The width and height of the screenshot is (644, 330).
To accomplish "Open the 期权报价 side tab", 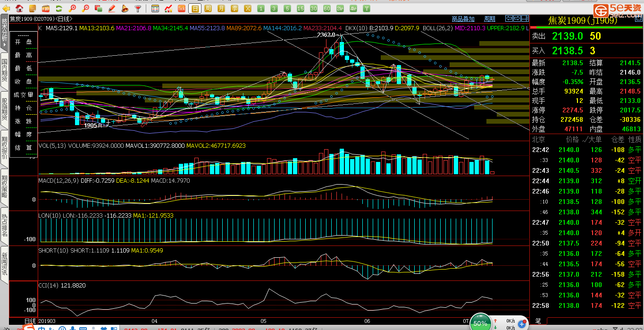I will pyautogui.click(x=4, y=149).
